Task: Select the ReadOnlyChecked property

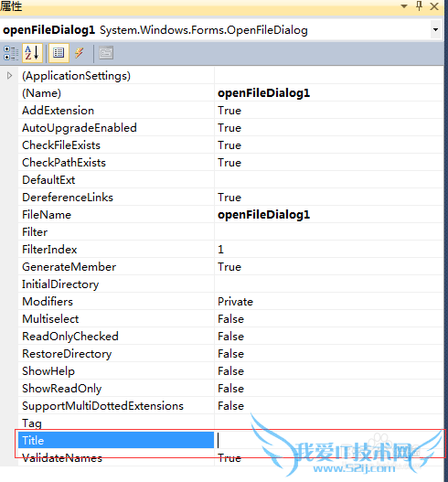Action: [116, 337]
